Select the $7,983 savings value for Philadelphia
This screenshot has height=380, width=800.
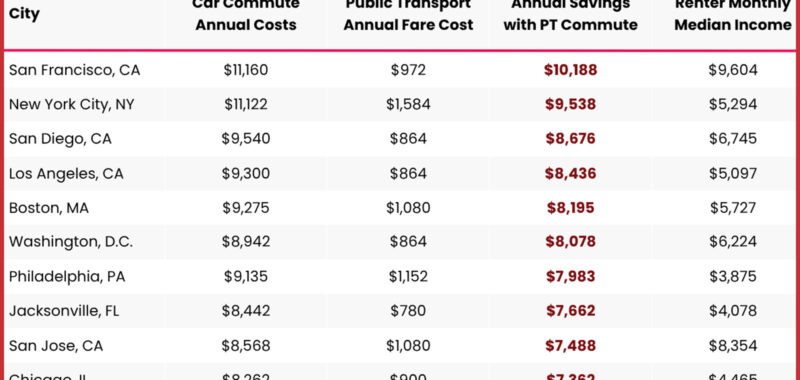(x=570, y=276)
